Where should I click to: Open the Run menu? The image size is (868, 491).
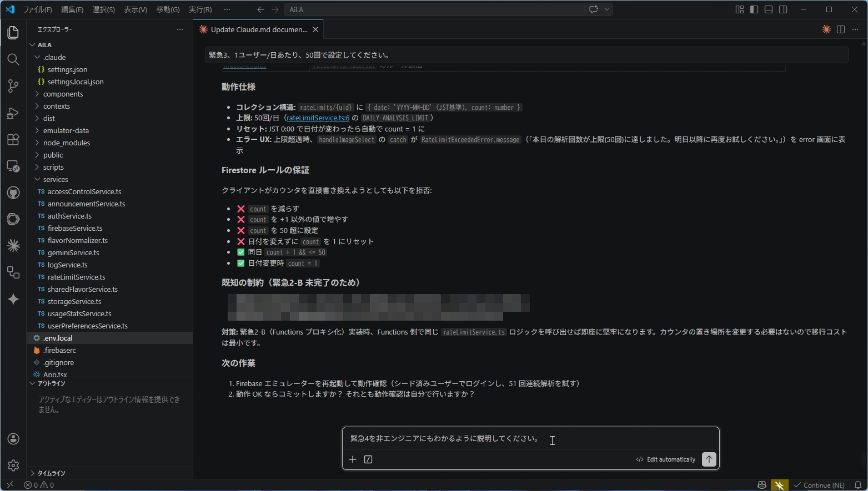(200, 9)
